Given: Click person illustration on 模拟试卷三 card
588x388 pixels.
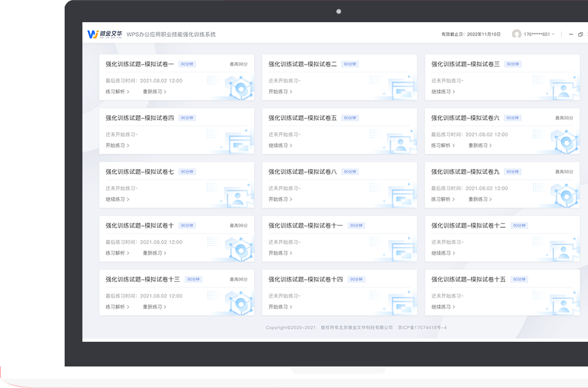Looking at the screenshot, I should click(x=563, y=90).
